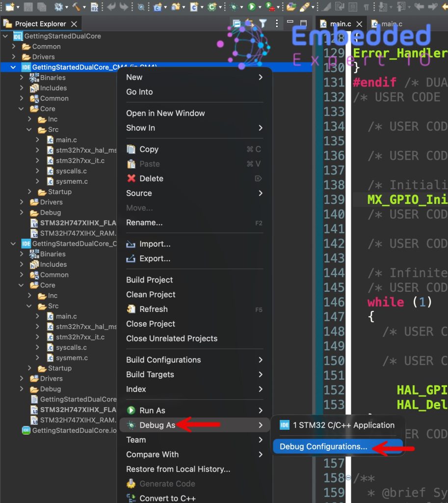The height and width of the screenshot is (503, 448).
Task: Click Collapse All icon in Project Explorer
Action: 237,24
